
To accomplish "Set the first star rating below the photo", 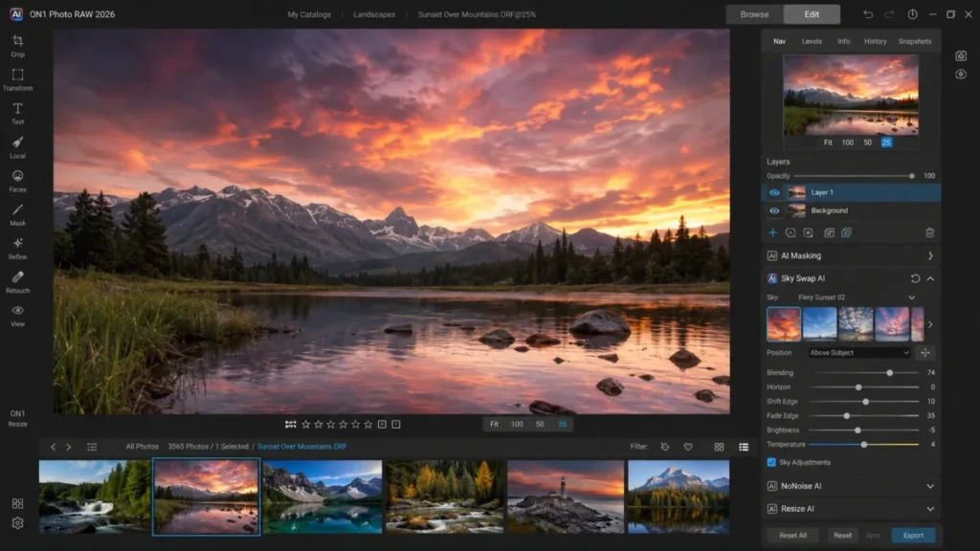I will 305,424.
